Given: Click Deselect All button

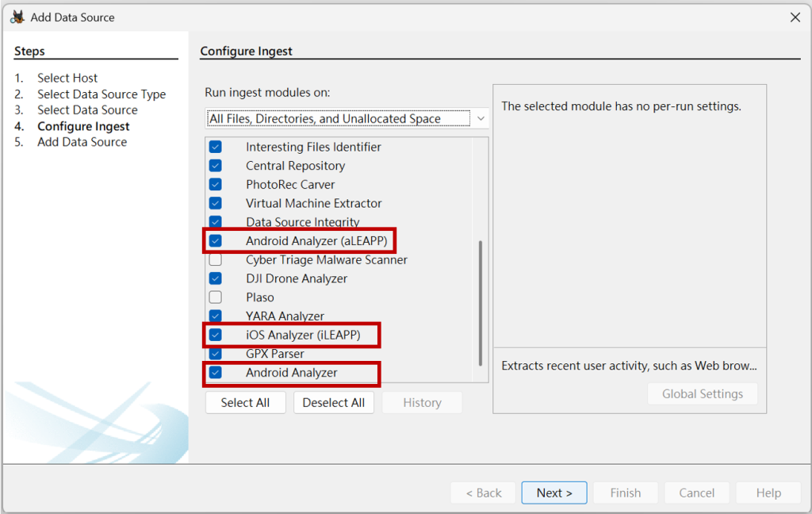Looking at the screenshot, I should coord(334,403).
